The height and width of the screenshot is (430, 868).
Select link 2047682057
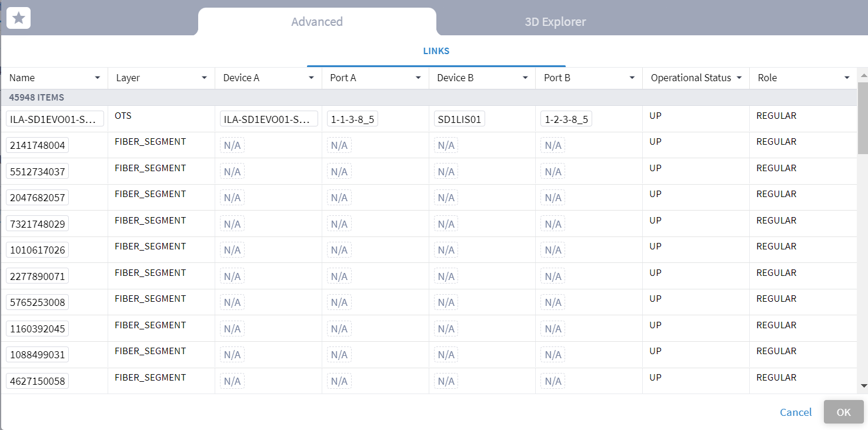[x=37, y=198]
